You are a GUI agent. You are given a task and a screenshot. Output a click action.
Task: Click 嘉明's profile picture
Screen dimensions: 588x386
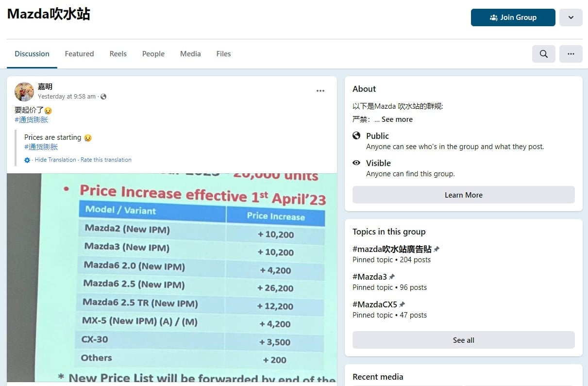click(24, 92)
